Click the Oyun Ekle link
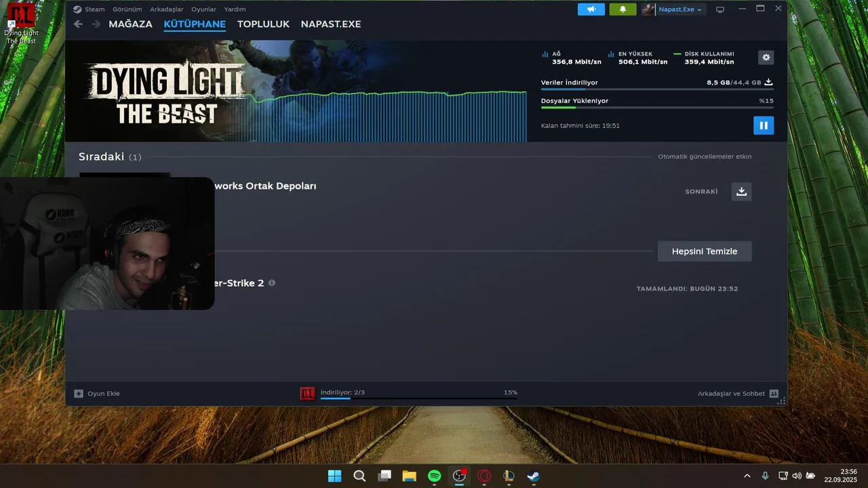This screenshot has width=868, height=488. pyautogui.click(x=104, y=393)
